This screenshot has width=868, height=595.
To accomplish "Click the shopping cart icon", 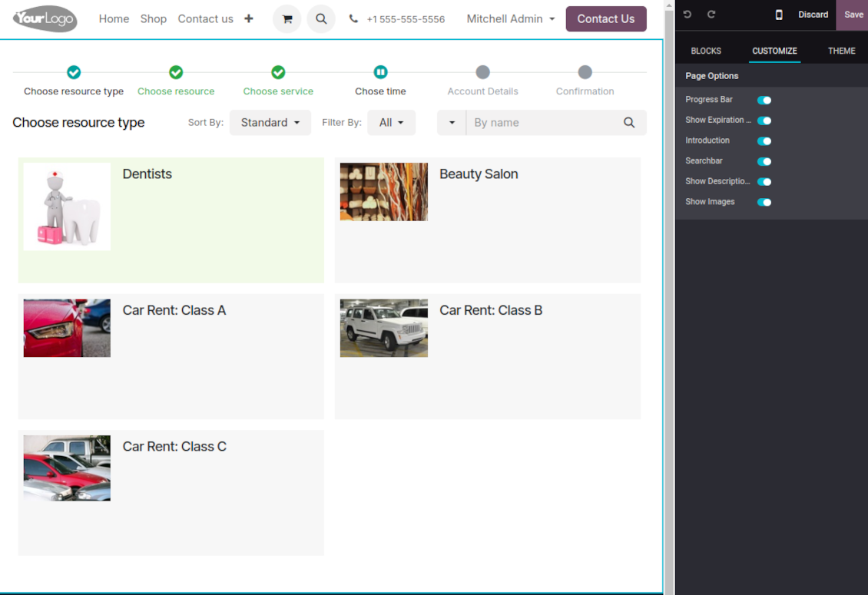I will click(287, 19).
